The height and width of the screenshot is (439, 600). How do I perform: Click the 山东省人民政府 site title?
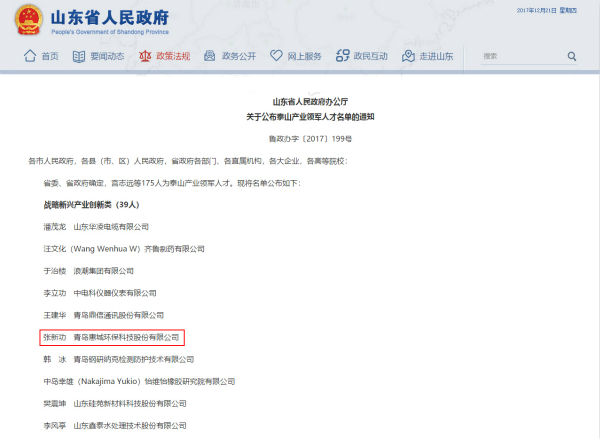110,16
